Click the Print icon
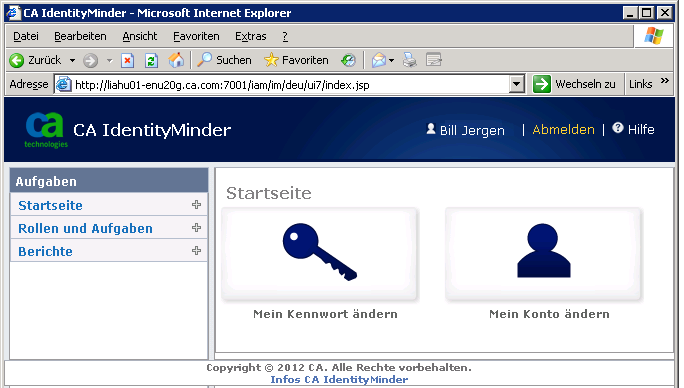684x388 pixels. pos(410,60)
